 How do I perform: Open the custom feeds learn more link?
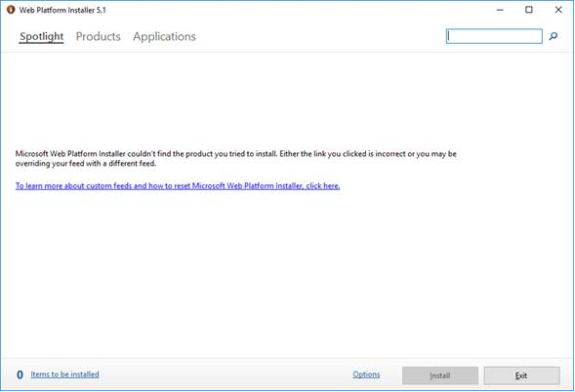coord(178,185)
